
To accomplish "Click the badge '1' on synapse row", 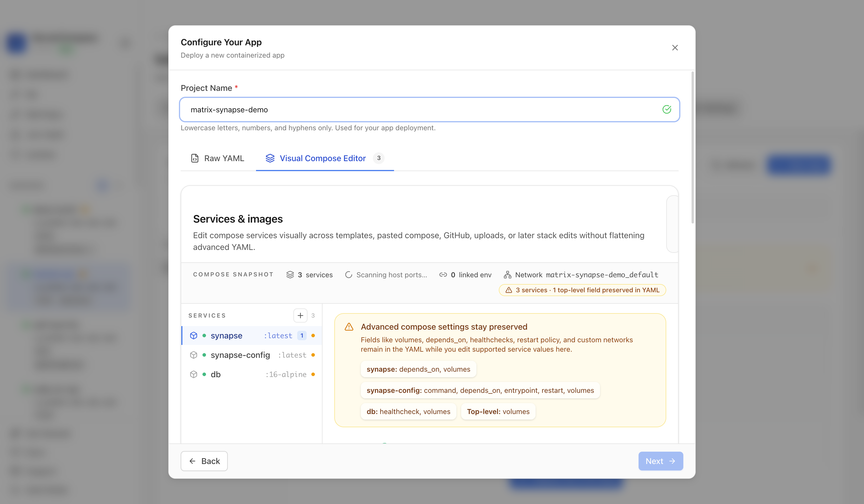I will tap(302, 336).
